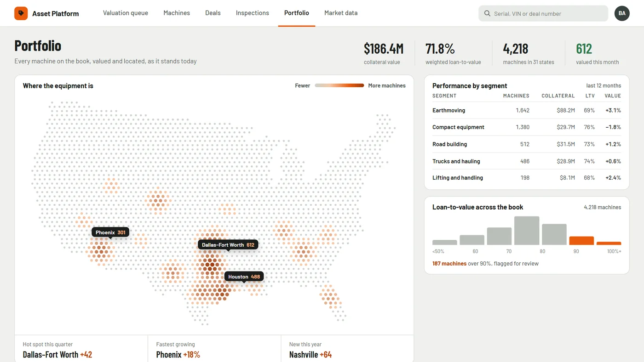The image size is (644, 362).
Task: Select the Portfolio tab
Action: 297,13
